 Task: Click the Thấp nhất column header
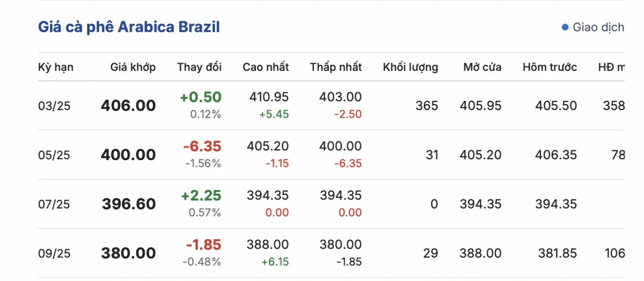[x=336, y=67]
